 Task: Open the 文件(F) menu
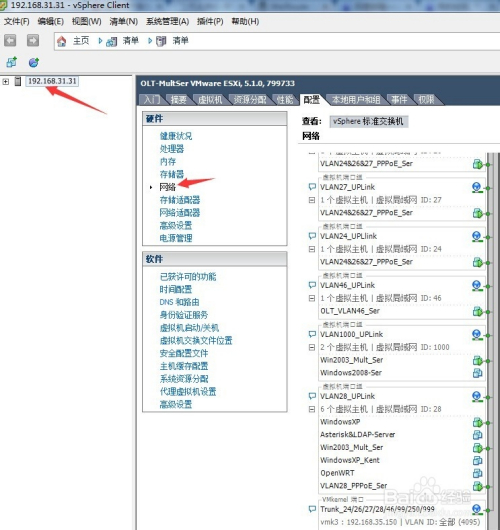point(17,22)
